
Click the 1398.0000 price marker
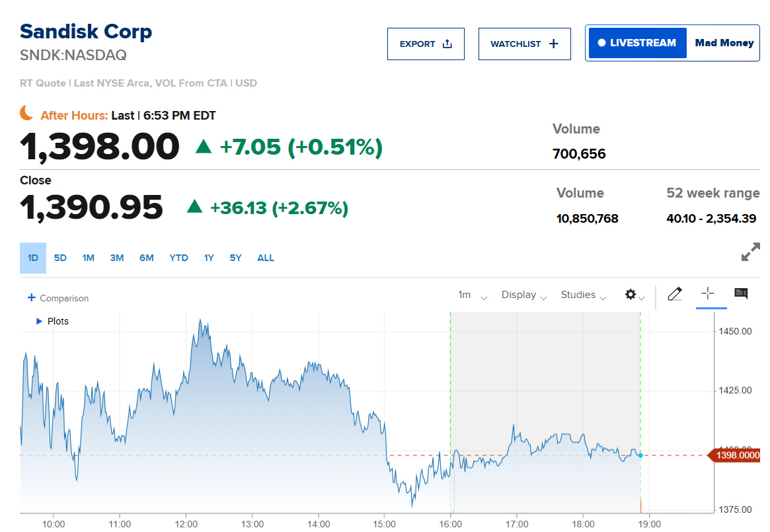click(x=734, y=455)
